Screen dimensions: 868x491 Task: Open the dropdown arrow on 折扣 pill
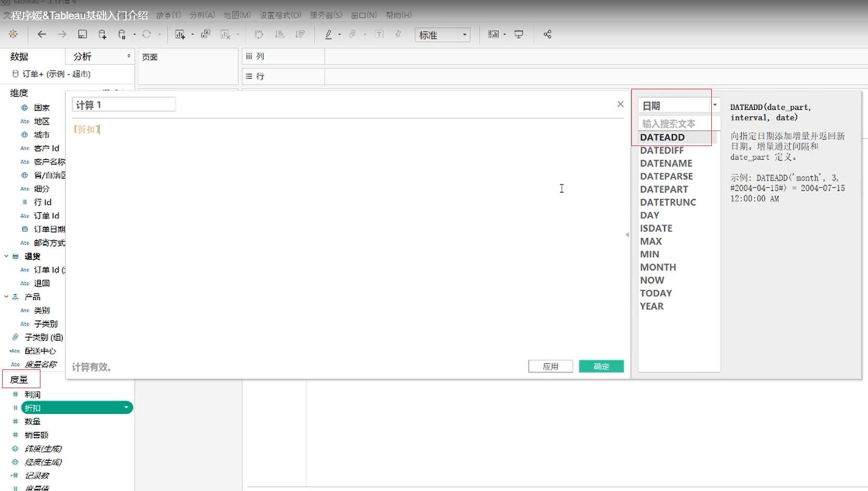tap(126, 407)
